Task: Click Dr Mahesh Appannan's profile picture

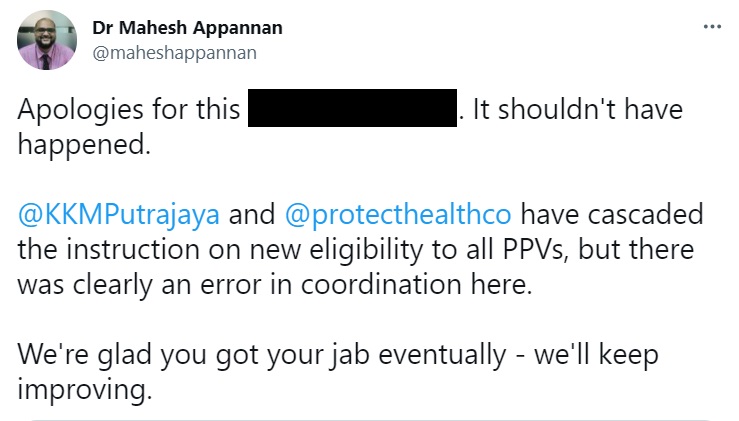Action: pyautogui.click(x=46, y=40)
